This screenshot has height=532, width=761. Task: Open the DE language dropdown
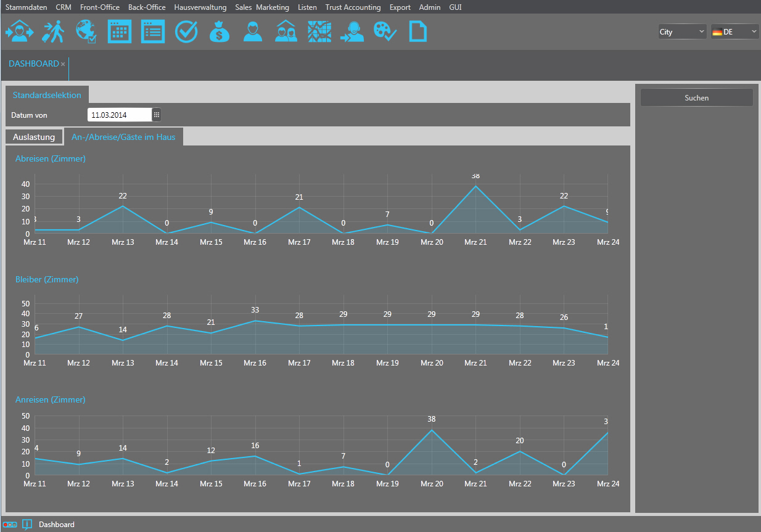pos(734,32)
